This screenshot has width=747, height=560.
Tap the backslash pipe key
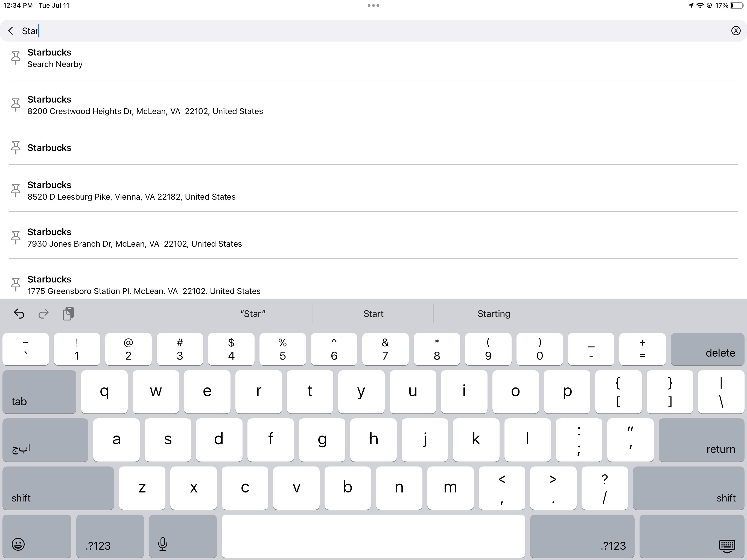(721, 392)
